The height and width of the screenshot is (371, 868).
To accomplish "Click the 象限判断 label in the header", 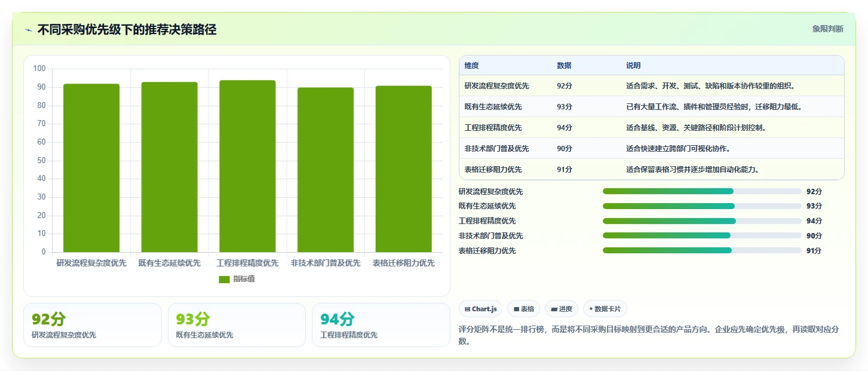I will (x=827, y=29).
